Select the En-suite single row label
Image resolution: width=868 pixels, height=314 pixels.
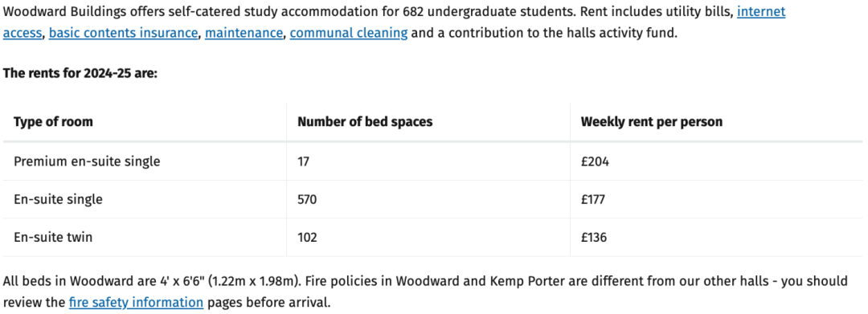coord(58,199)
